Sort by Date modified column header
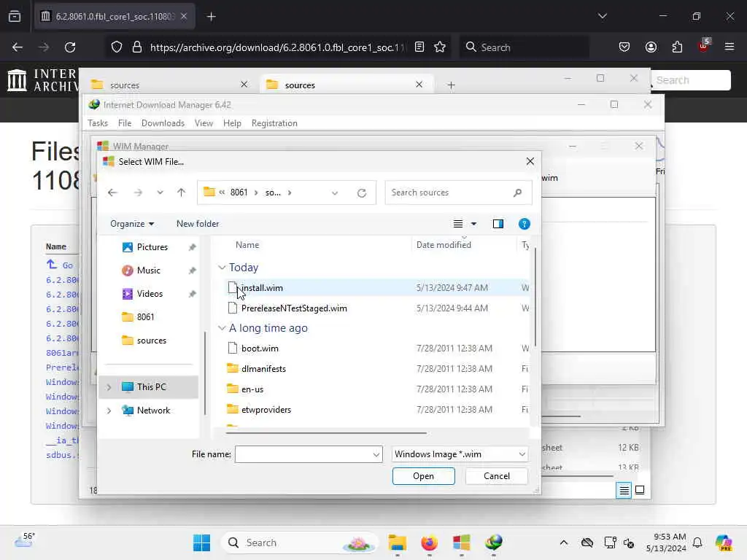 (444, 245)
